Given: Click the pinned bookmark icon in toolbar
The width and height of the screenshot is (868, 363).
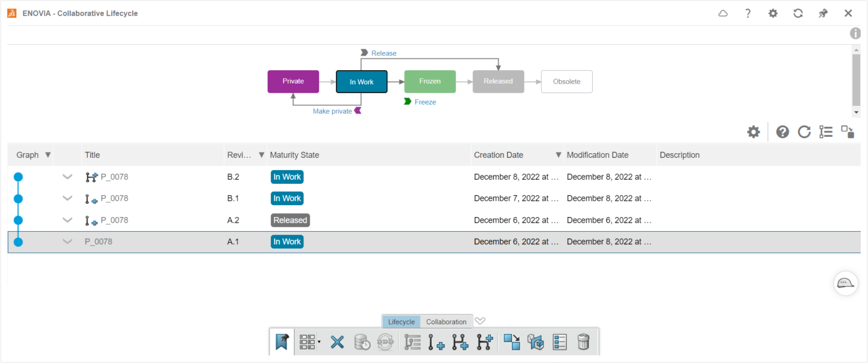Looking at the screenshot, I should pyautogui.click(x=281, y=342).
